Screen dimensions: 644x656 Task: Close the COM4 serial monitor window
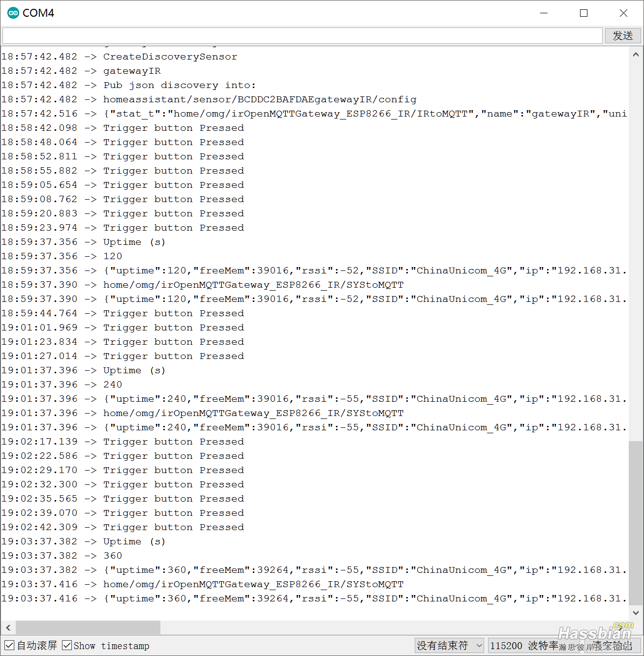(x=623, y=13)
